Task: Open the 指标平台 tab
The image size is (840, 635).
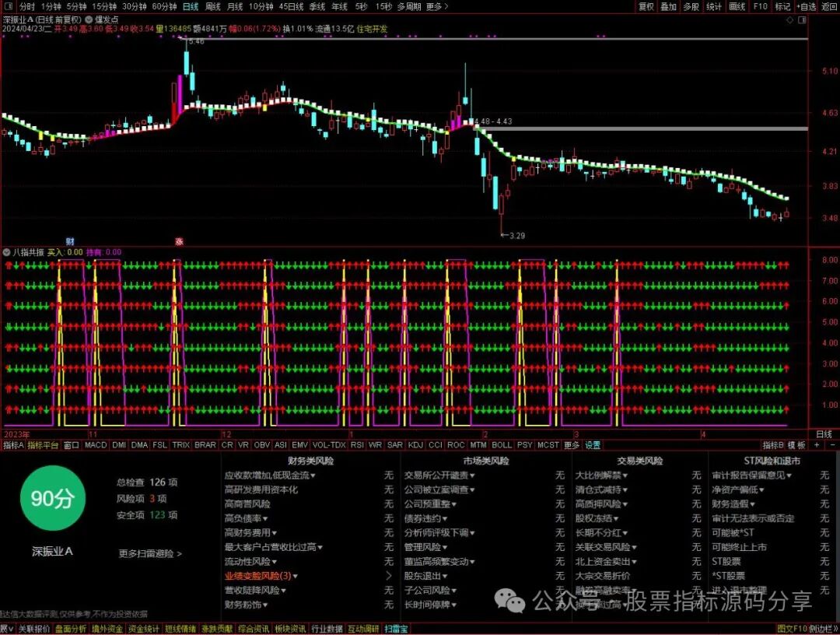Action: point(43,445)
